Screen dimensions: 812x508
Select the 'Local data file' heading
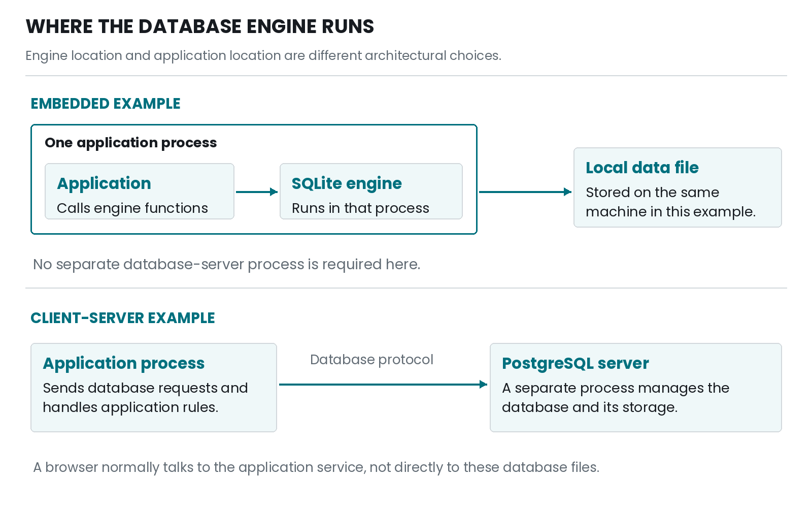tap(642, 167)
